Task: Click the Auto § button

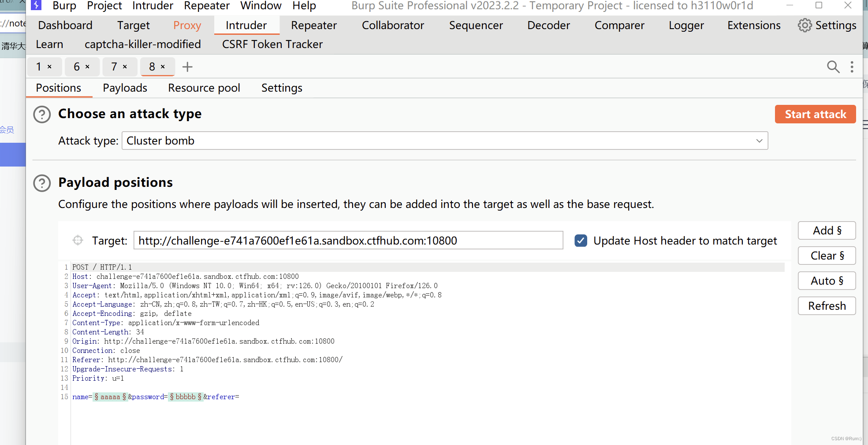Action: (827, 281)
